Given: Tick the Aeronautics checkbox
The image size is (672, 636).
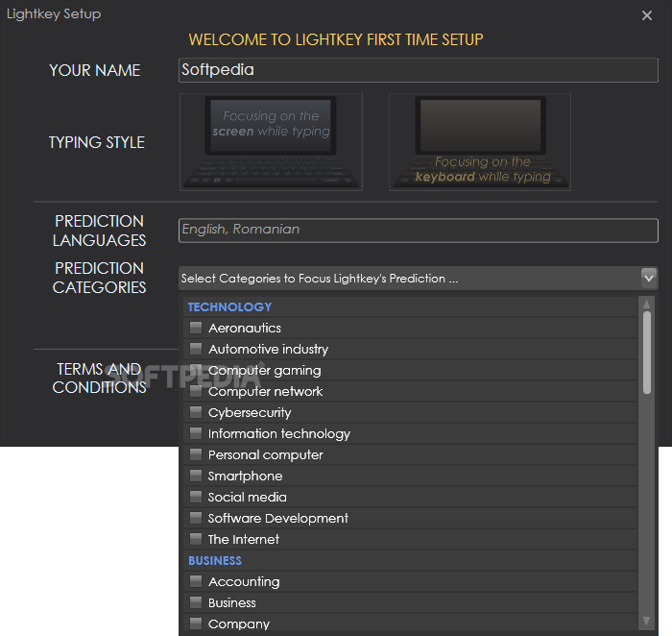Looking at the screenshot, I should point(196,328).
